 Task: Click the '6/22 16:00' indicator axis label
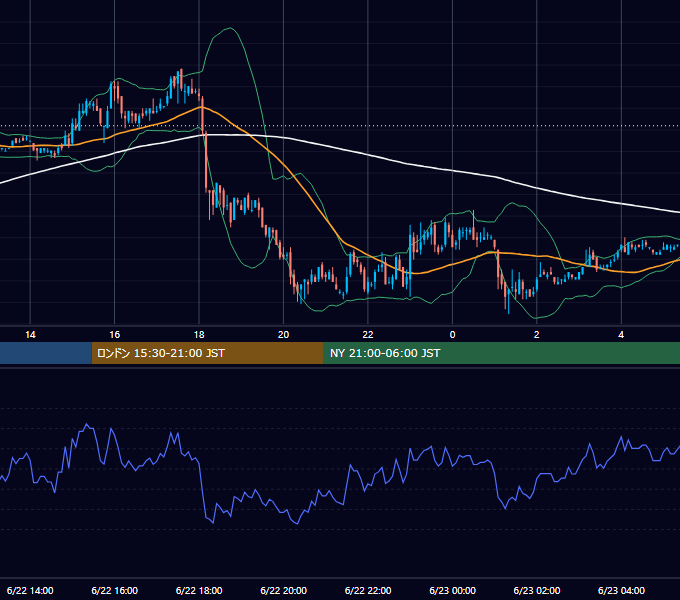(x=114, y=590)
